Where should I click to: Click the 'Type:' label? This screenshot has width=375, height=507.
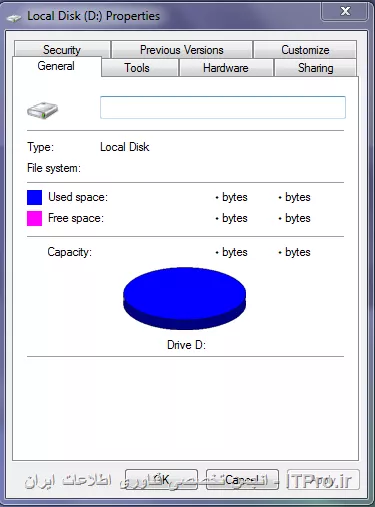(x=40, y=147)
